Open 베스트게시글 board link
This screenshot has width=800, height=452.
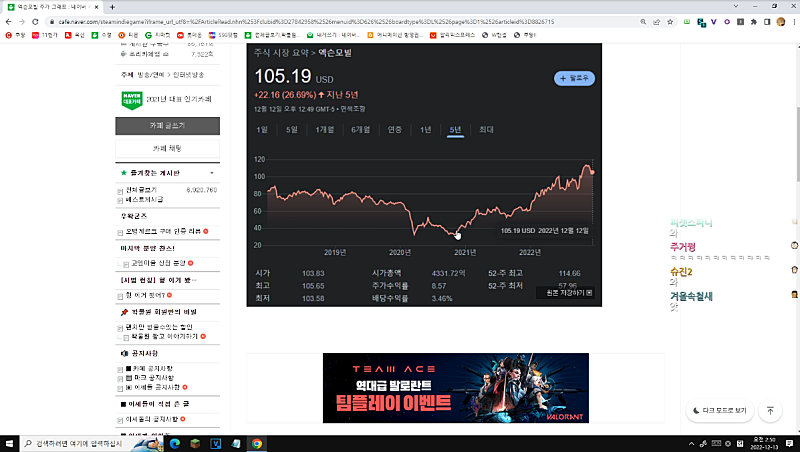pos(144,199)
